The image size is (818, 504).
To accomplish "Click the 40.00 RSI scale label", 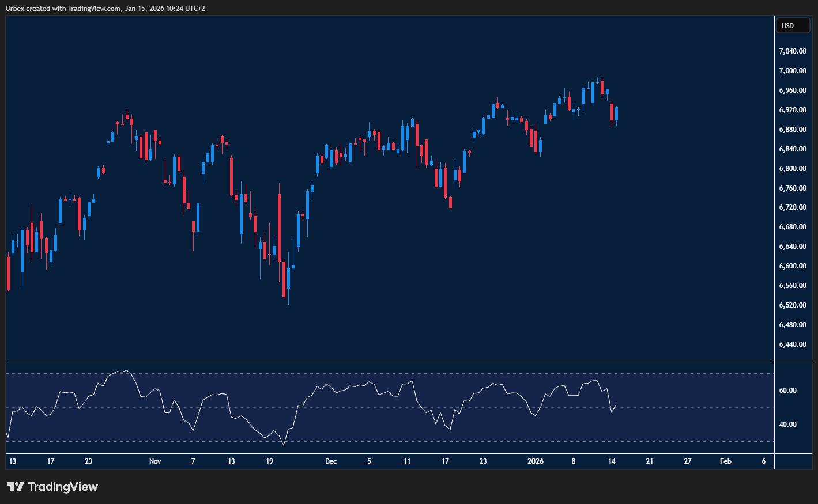I will [787, 425].
